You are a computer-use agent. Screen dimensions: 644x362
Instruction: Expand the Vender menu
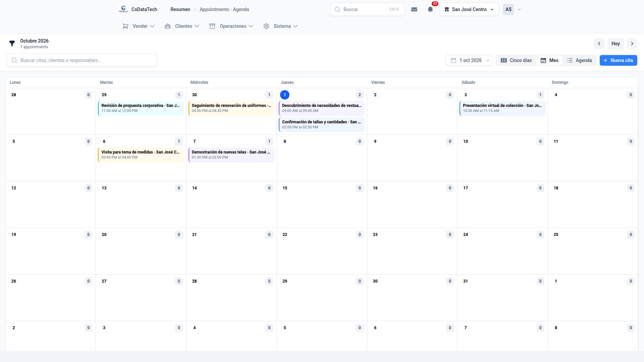click(x=139, y=26)
